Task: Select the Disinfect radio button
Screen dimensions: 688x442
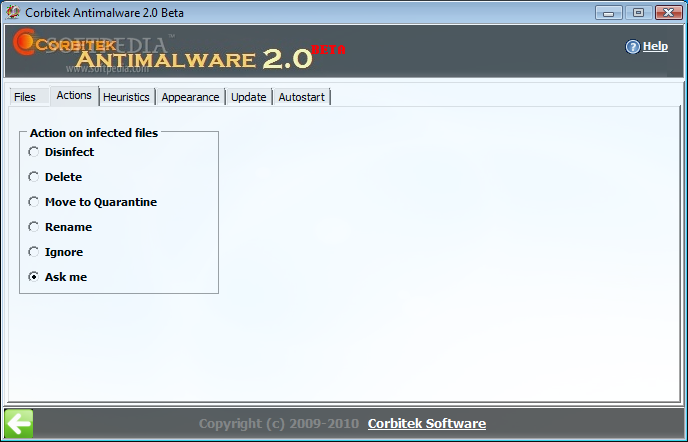Action: (33, 152)
